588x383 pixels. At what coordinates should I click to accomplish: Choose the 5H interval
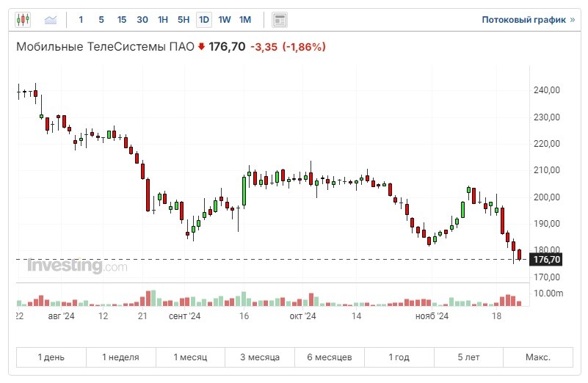(184, 20)
